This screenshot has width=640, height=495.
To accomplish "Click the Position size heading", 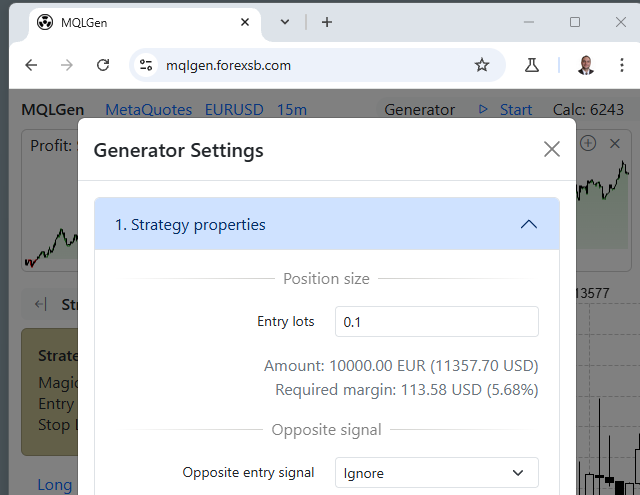I will (x=326, y=279).
